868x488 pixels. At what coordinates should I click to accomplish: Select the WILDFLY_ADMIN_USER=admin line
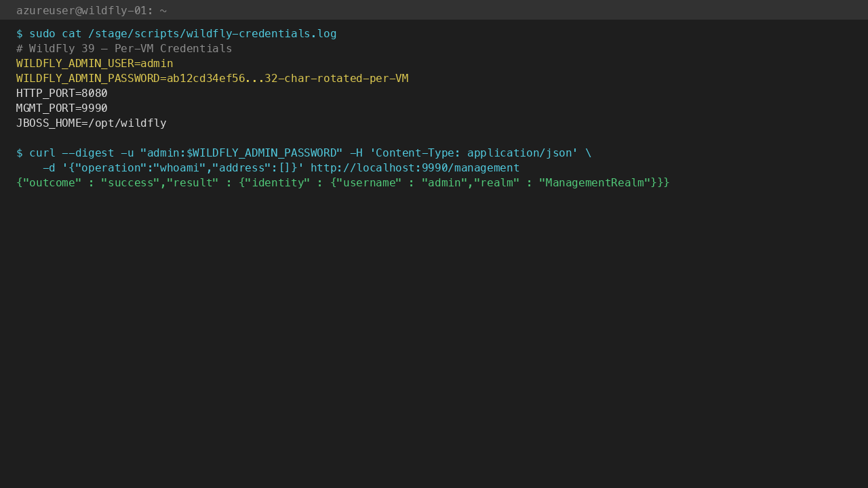(95, 64)
